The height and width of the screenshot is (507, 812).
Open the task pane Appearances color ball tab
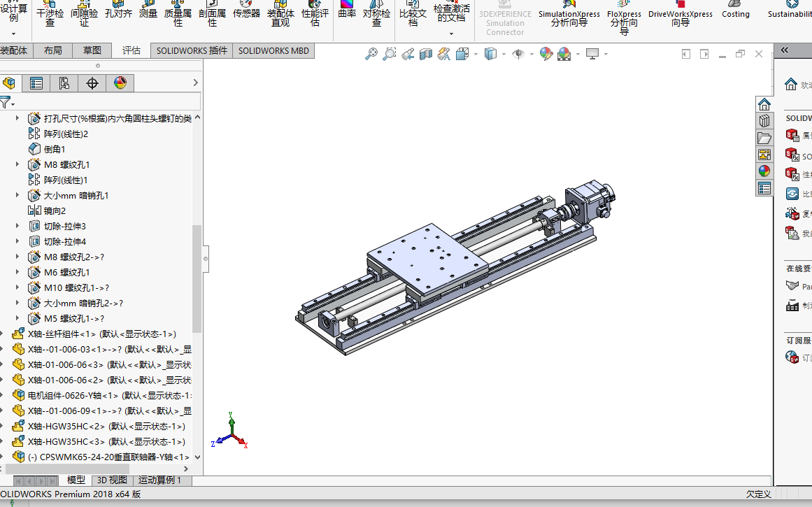[x=764, y=171]
